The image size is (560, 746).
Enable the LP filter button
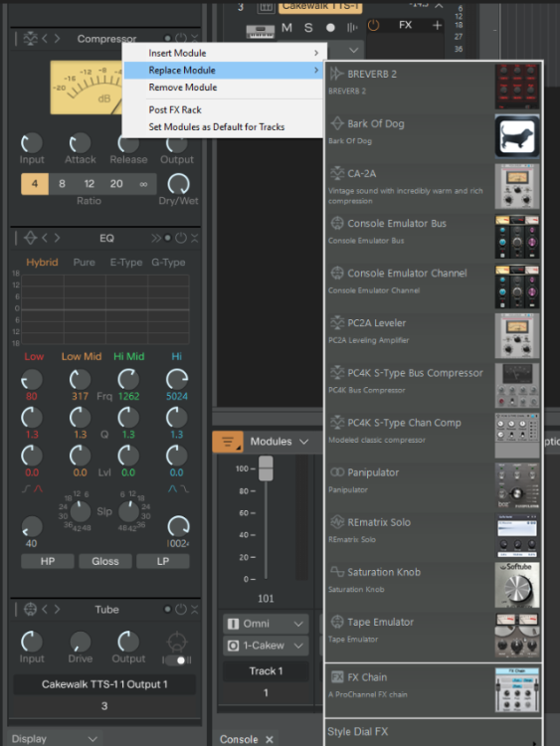163,561
